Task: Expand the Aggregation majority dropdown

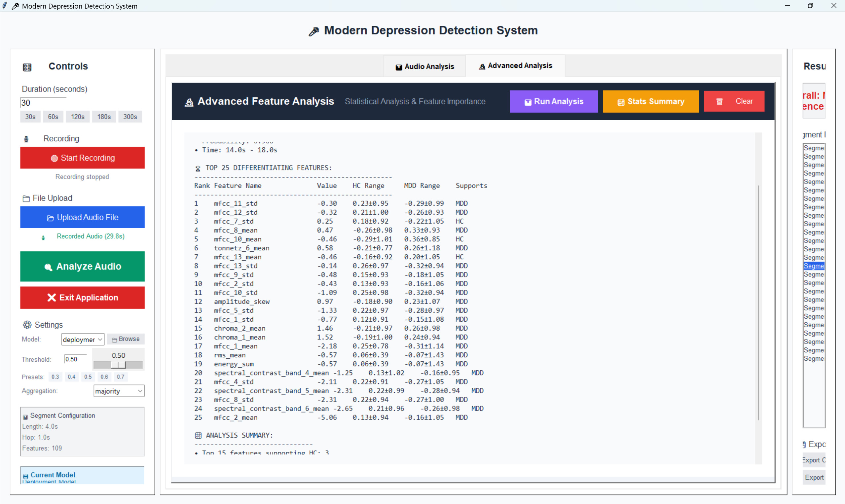Action: (119, 391)
